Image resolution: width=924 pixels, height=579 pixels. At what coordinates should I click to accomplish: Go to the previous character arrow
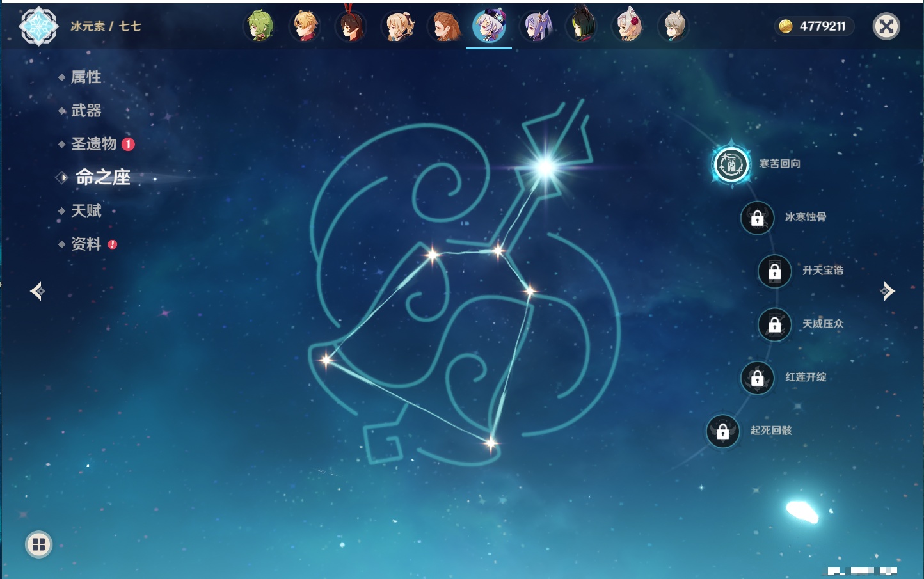37,291
